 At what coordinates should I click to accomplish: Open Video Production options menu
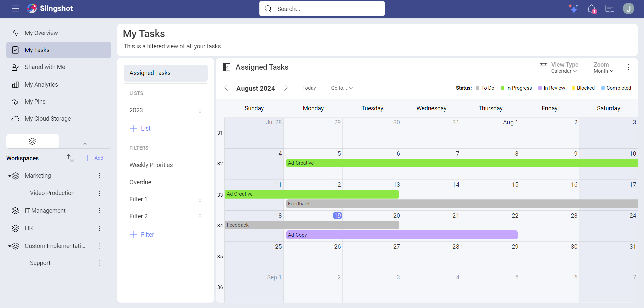pos(99,193)
